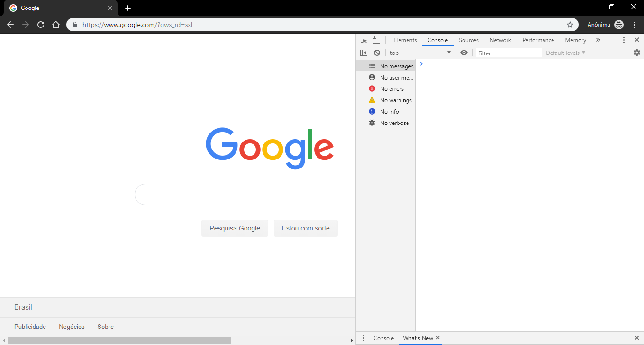The width and height of the screenshot is (644, 345).
Task: Open the drawer three-dot menu
Action: (x=364, y=338)
